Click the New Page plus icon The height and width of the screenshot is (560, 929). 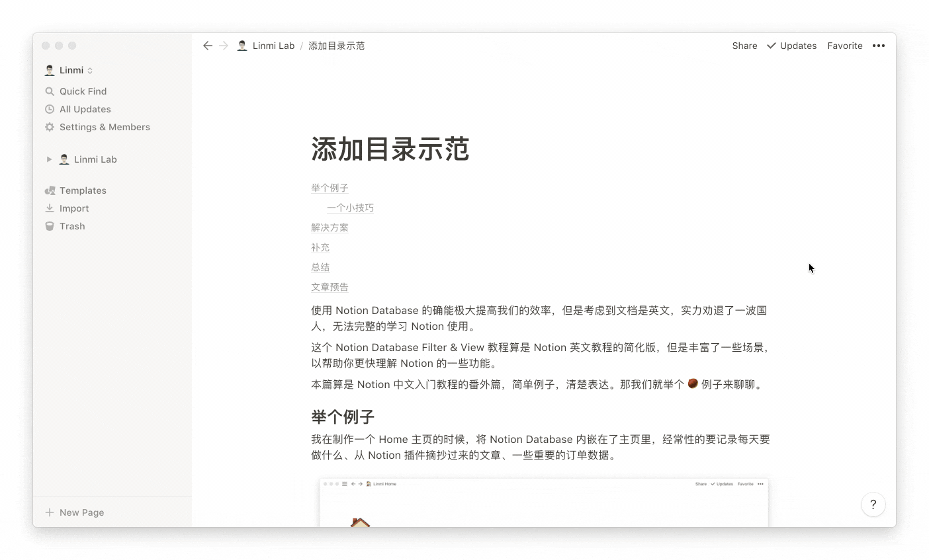click(50, 512)
